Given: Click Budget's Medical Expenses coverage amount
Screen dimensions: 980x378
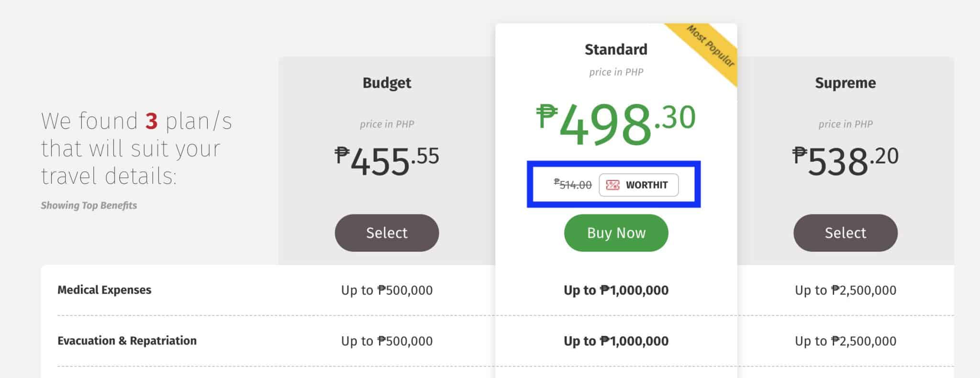Looking at the screenshot, I should 387,290.
